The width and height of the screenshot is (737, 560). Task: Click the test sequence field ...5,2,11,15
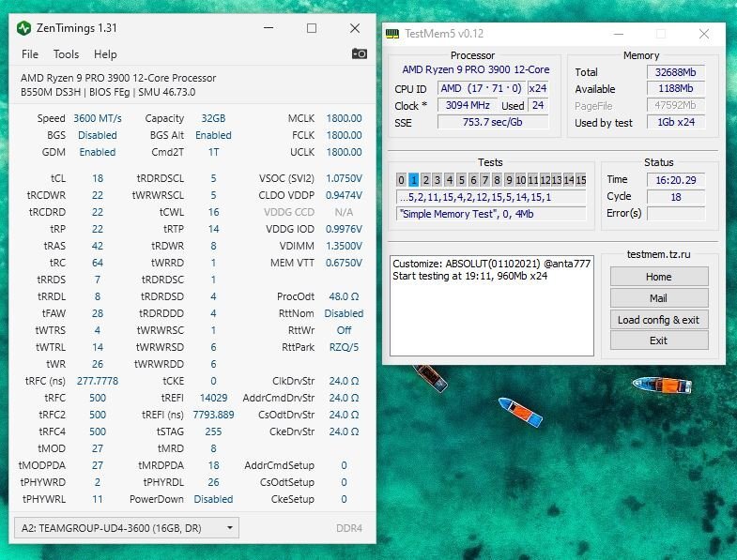[x=491, y=197]
